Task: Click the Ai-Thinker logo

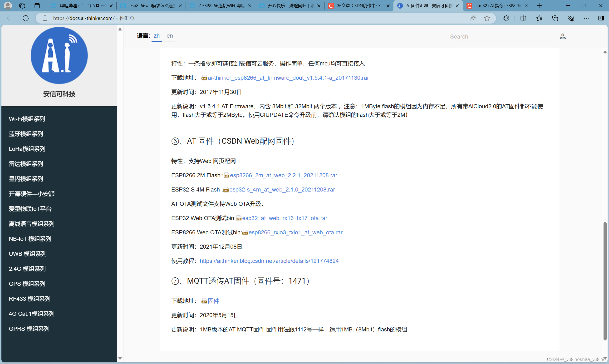Action: 59,55
